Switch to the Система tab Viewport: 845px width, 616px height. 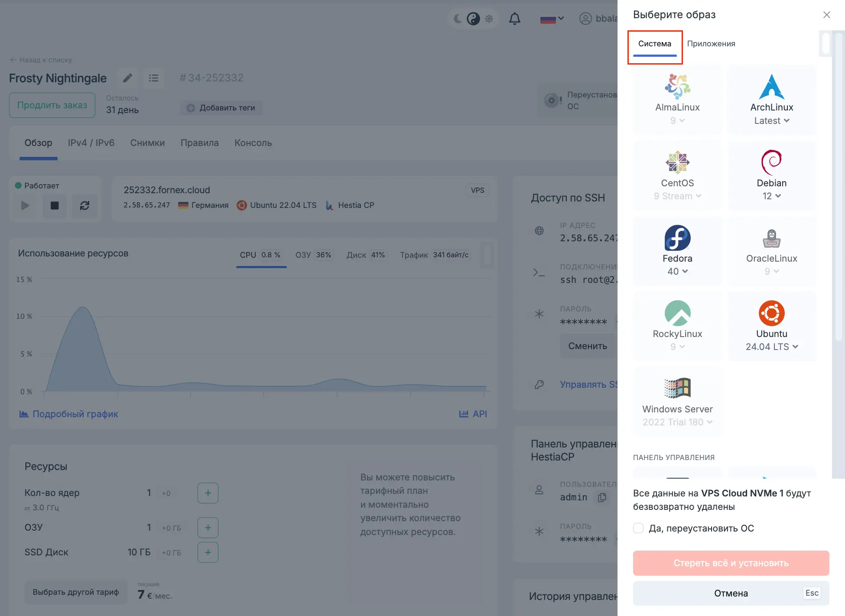pyautogui.click(x=655, y=44)
